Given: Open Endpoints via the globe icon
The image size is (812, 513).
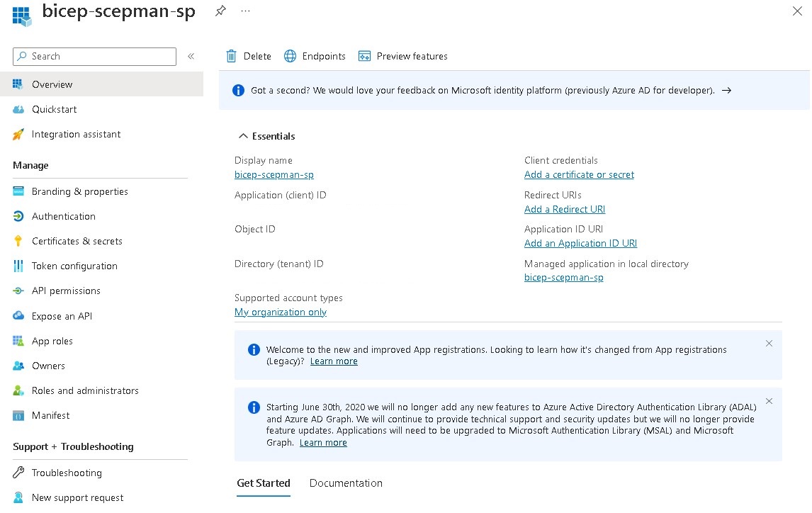Looking at the screenshot, I should [x=290, y=56].
